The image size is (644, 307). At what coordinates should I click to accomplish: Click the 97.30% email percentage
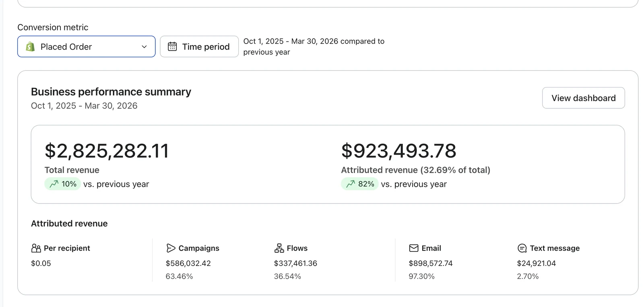pyautogui.click(x=422, y=276)
